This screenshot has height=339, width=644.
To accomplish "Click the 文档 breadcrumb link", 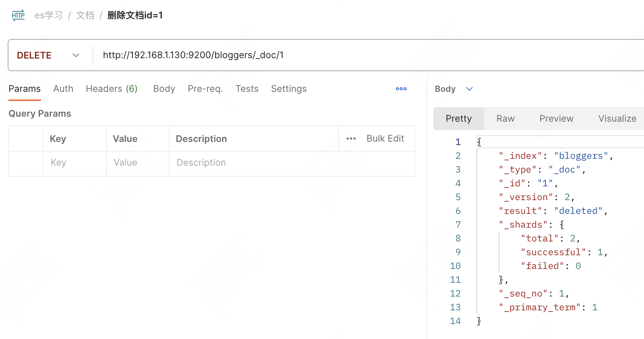I will [x=85, y=15].
